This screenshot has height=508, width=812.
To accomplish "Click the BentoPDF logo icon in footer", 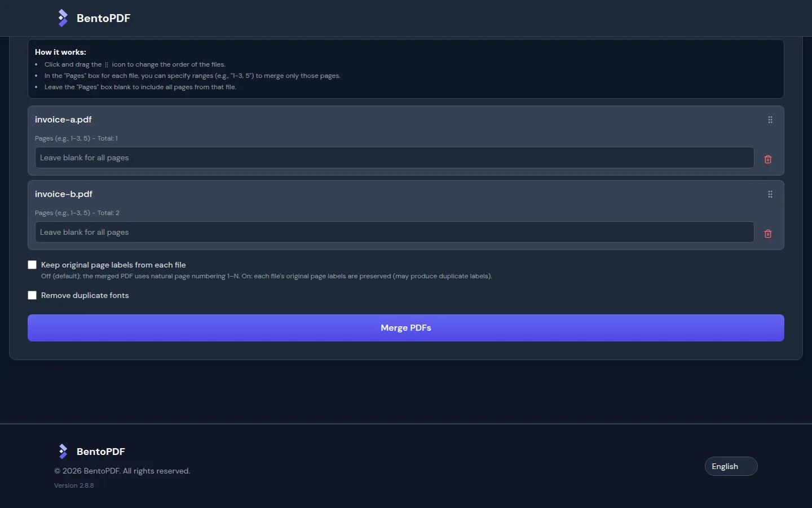I will [x=63, y=452].
